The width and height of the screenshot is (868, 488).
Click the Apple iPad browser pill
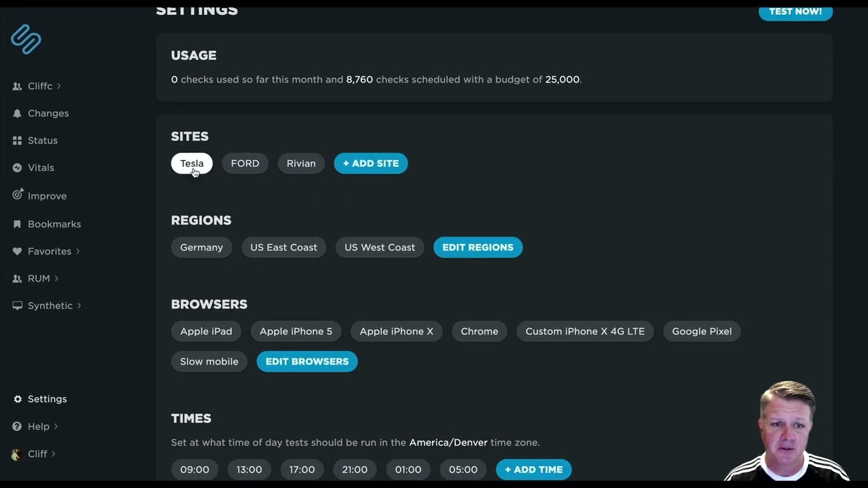pyautogui.click(x=206, y=331)
